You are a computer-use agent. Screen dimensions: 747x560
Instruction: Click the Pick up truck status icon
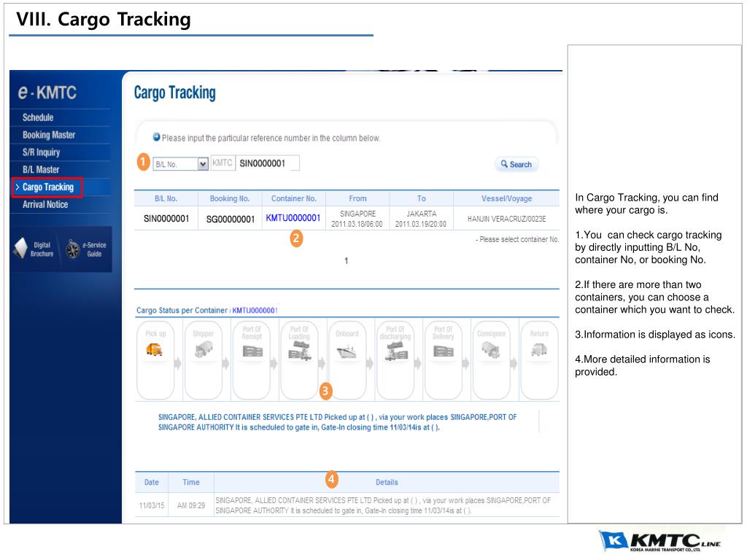155,350
